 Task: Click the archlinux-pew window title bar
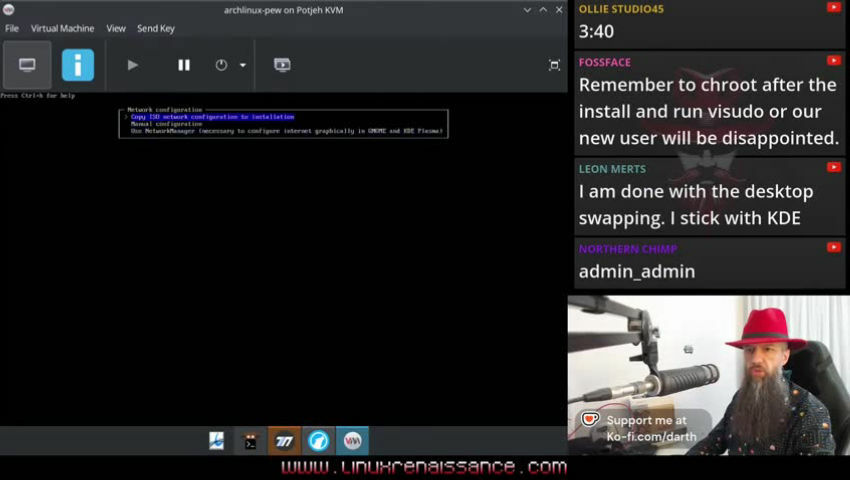pos(284,10)
